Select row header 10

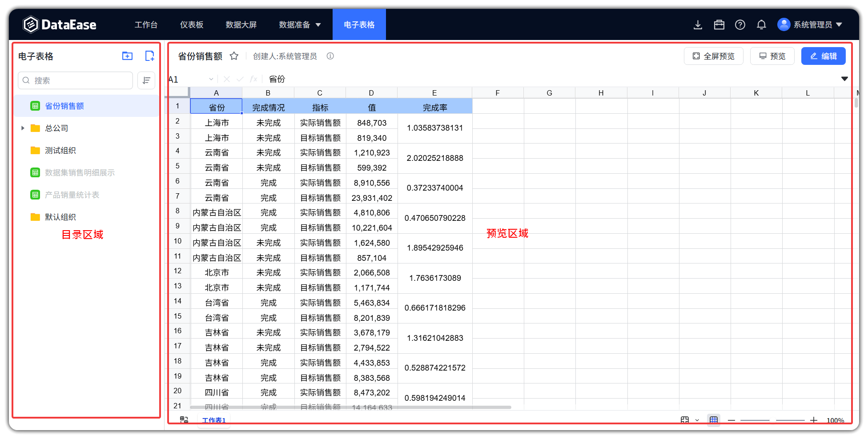(178, 241)
